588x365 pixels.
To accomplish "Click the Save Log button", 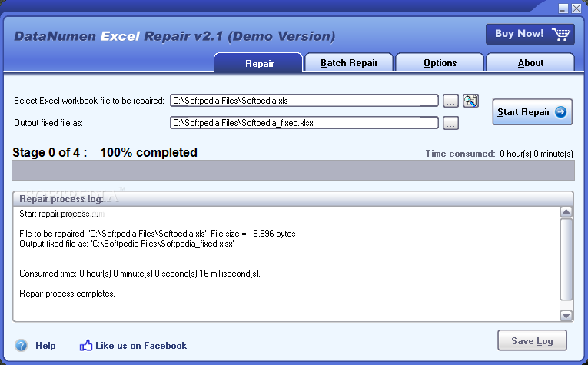I will (x=532, y=340).
